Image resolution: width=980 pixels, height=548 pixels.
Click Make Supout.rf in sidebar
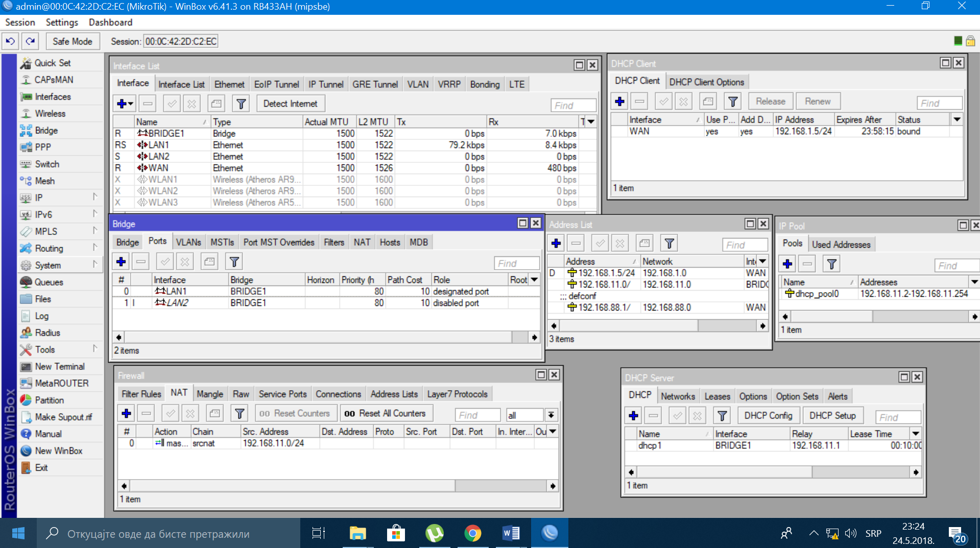[64, 417]
